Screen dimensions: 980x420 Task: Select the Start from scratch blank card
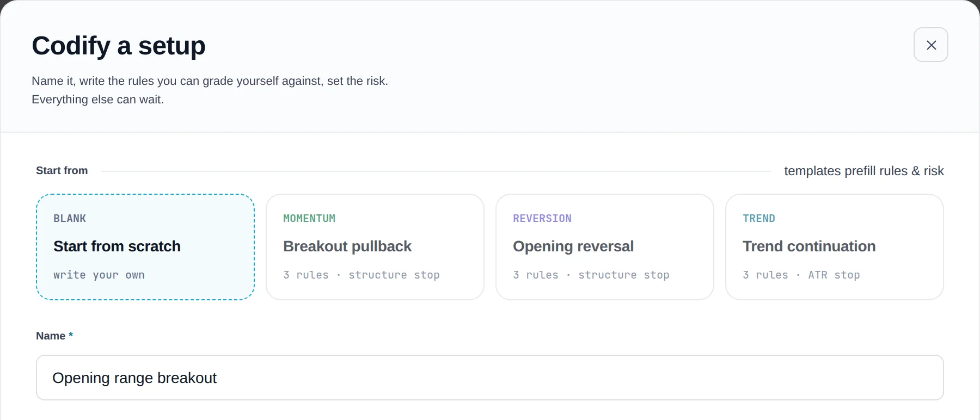(145, 247)
